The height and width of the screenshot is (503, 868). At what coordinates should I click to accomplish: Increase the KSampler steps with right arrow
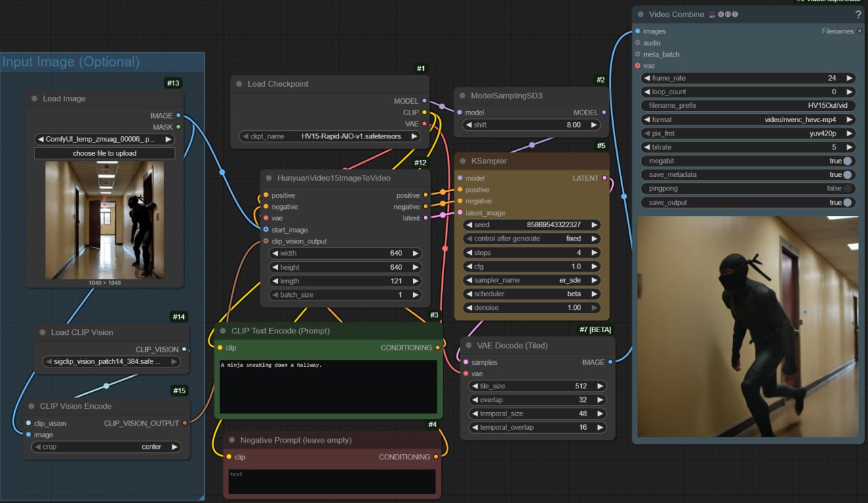(x=595, y=253)
